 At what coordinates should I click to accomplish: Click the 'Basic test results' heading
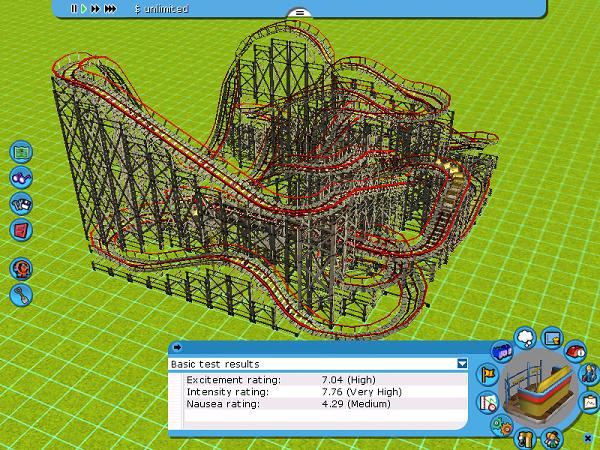(x=215, y=364)
